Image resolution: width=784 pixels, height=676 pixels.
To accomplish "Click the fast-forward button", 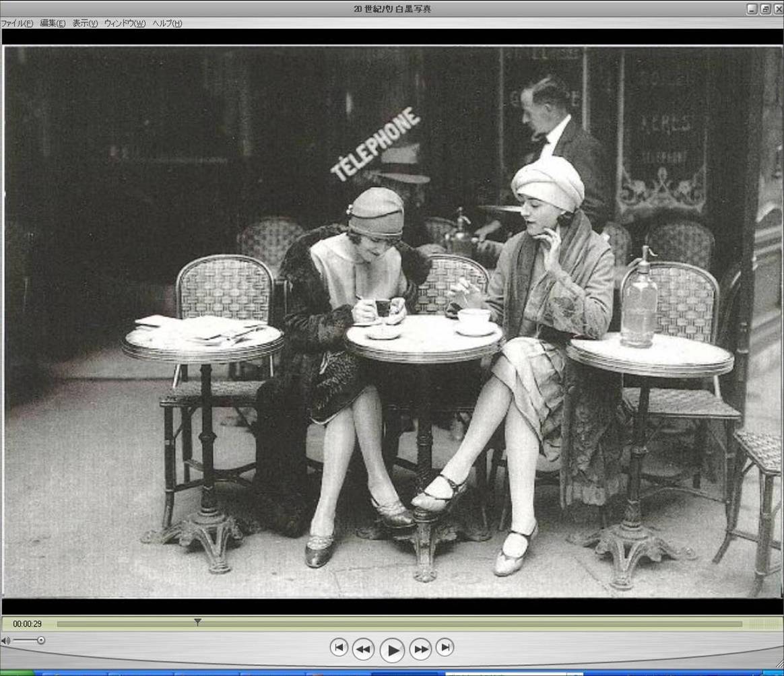I will (x=420, y=649).
